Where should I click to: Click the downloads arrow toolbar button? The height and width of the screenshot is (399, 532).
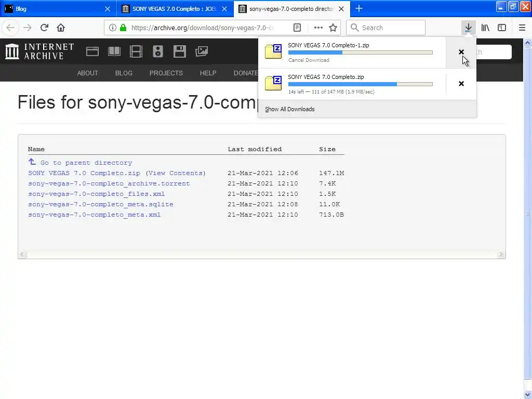point(468,28)
